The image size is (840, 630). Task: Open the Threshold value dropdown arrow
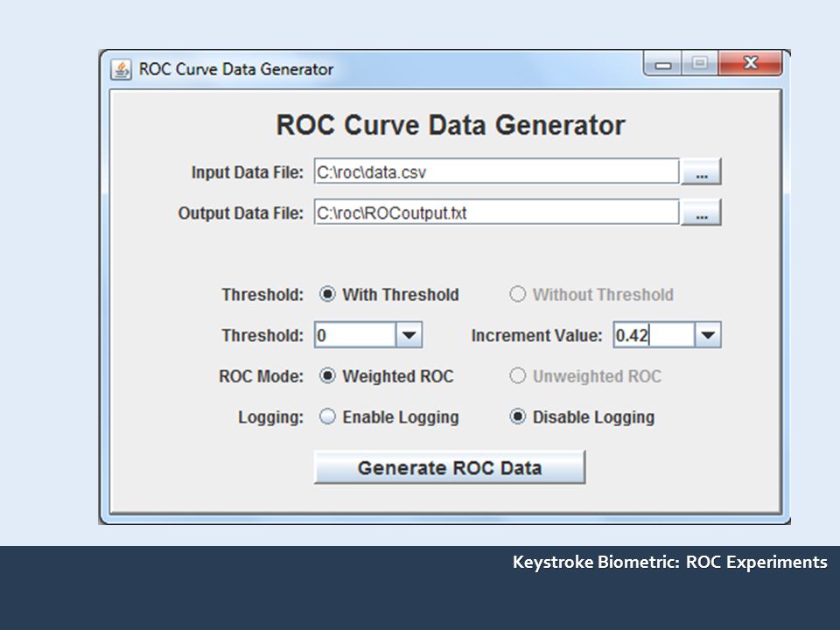[x=409, y=335]
